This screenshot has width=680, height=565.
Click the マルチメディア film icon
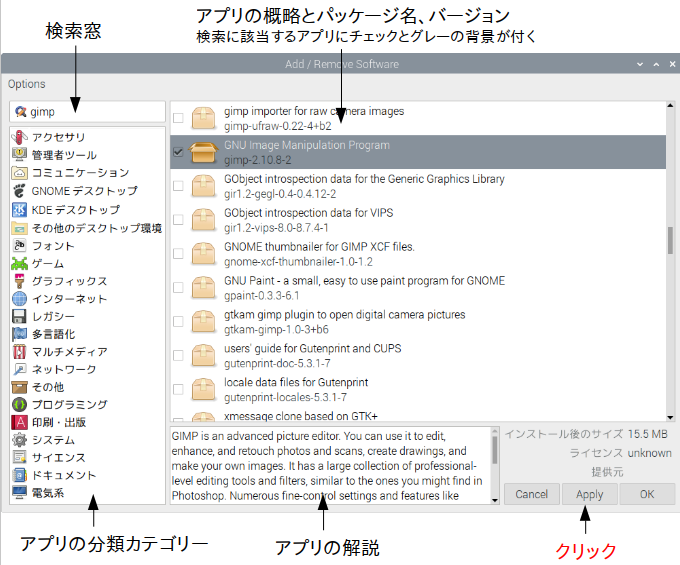[x=20, y=352]
